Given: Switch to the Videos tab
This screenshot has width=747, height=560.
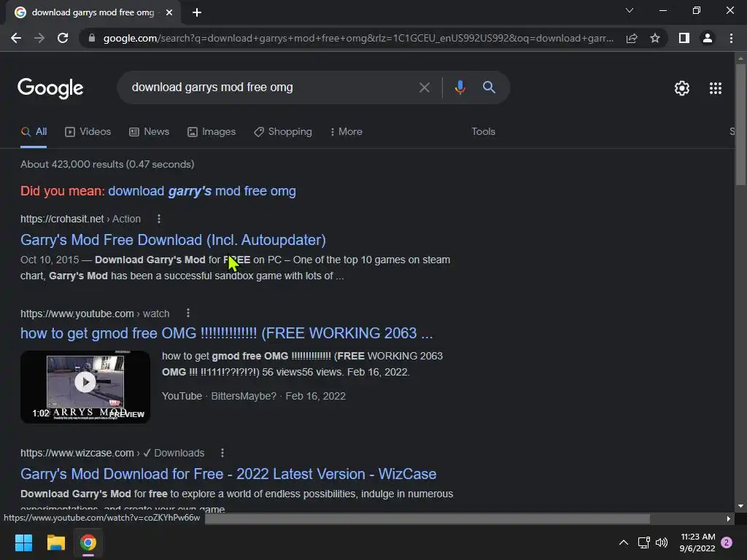Looking at the screenshot, I should click(88, 132).
